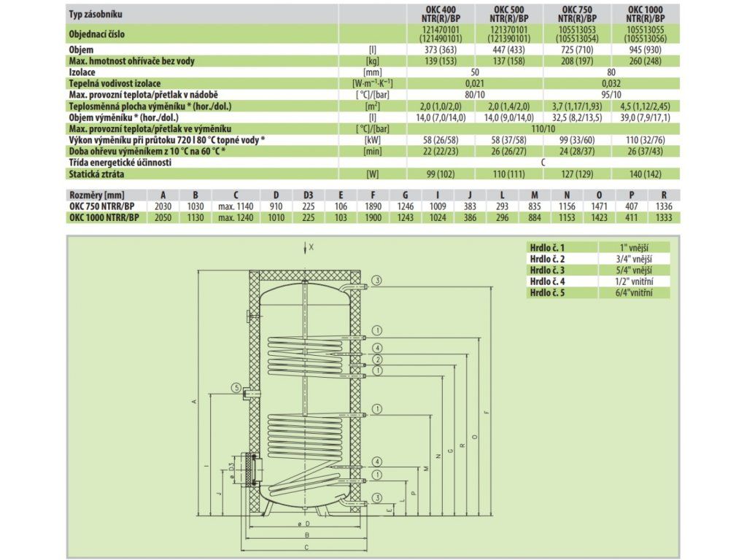Image resolution: width=747 pixels, height=560 pixels.
Task: Select heating time value 24 (28/37)
Action: pos(577,152)
